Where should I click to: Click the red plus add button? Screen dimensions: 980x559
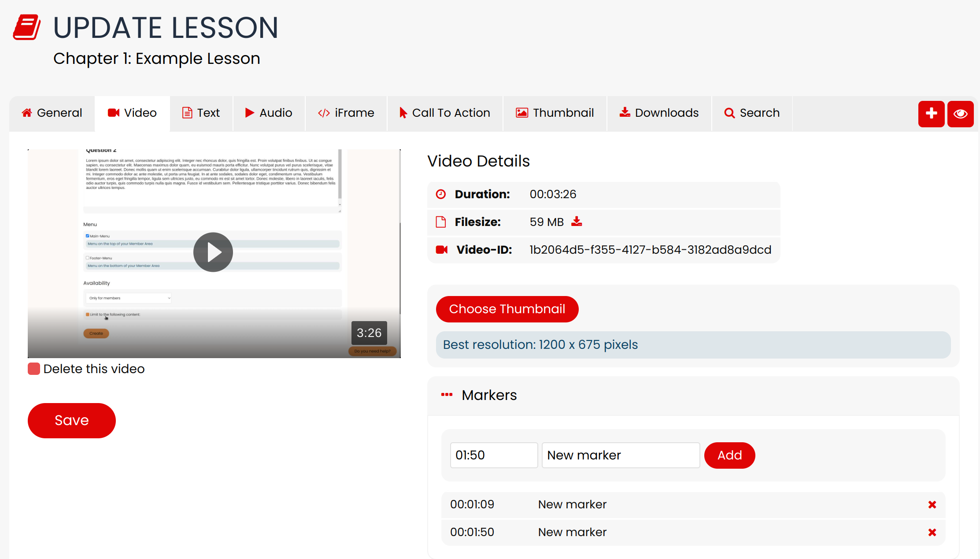pyautogui.click(x=931, y=114)
